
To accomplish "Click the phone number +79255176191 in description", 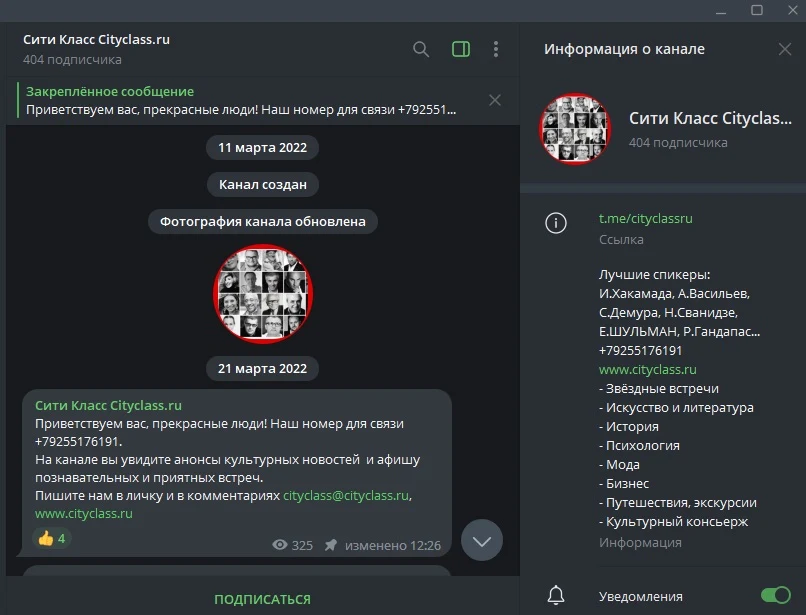I will [x=640, y=351].
